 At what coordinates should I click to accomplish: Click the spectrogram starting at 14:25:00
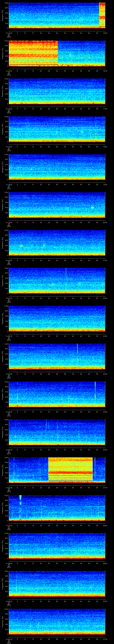point(57,432)
